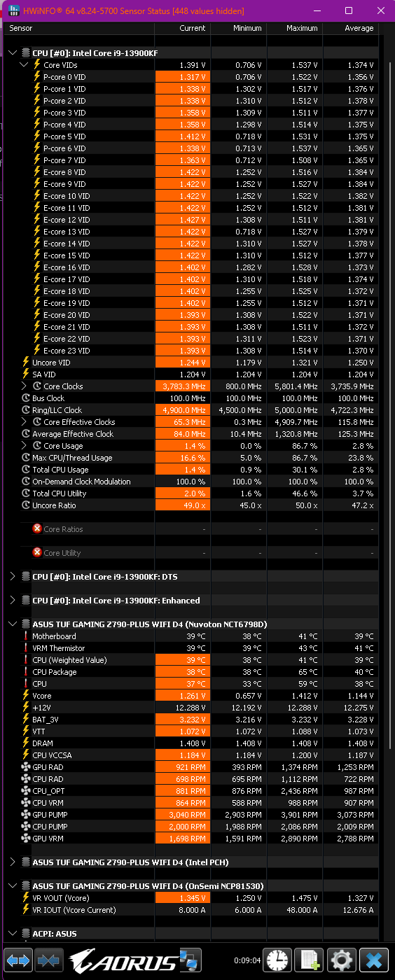Collapse the CPU [#0] Intel Core i9-13900KF section
The height and width of the screenshot is (980, 395).
pos(13,52)
